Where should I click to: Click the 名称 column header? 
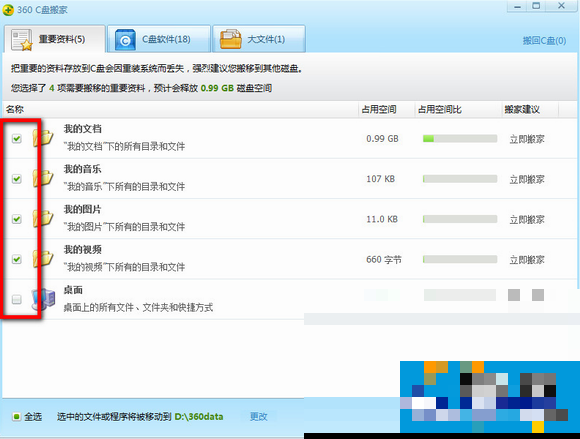pyautogui.click(x=15, y=109)
